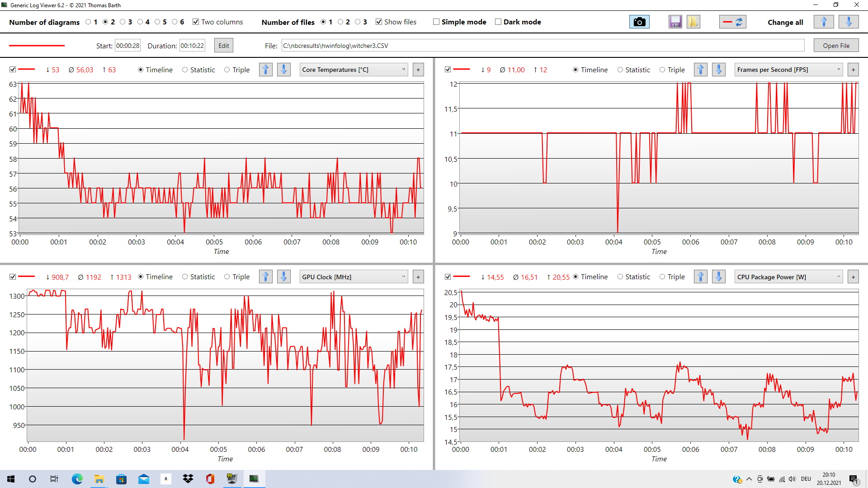Select Triple view for FPS diagram
This screenshot has width=868, height=488.
coord(662,70)
